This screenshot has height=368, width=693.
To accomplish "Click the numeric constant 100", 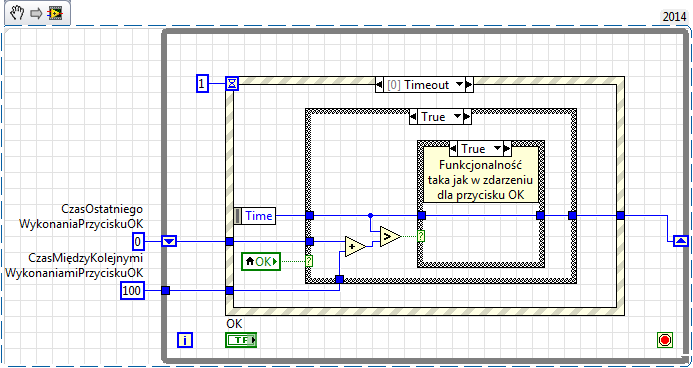I will coord(133,291).
